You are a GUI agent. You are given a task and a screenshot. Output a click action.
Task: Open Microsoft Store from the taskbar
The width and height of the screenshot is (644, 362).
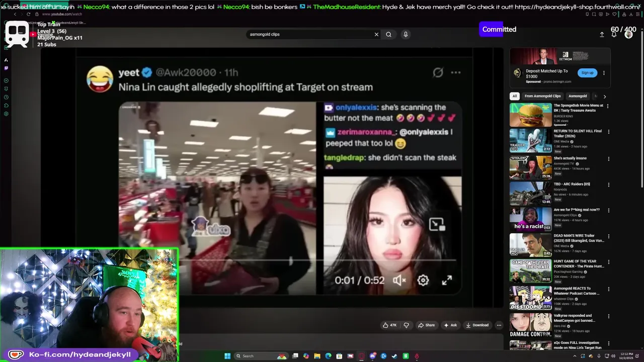[x=340, y=356]
